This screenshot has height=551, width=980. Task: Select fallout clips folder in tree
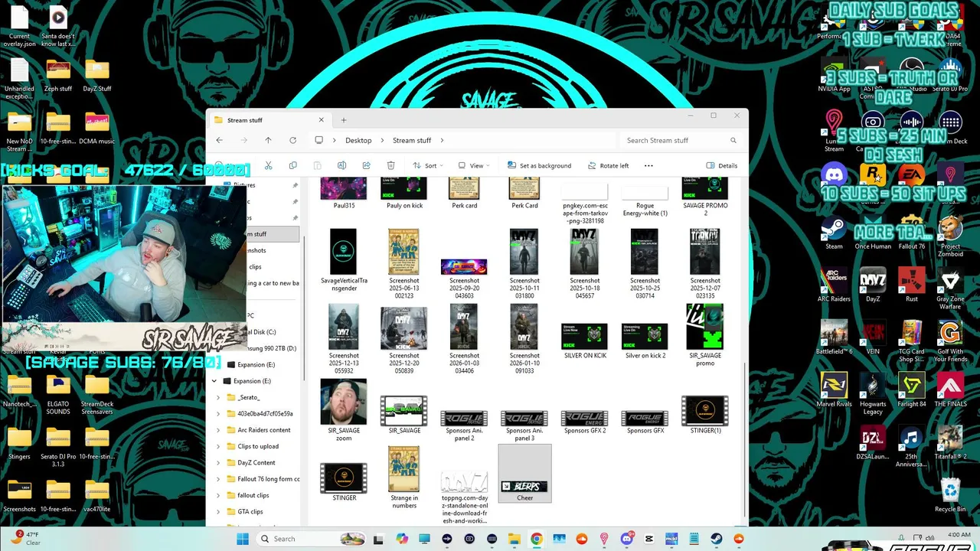(253, 495)
